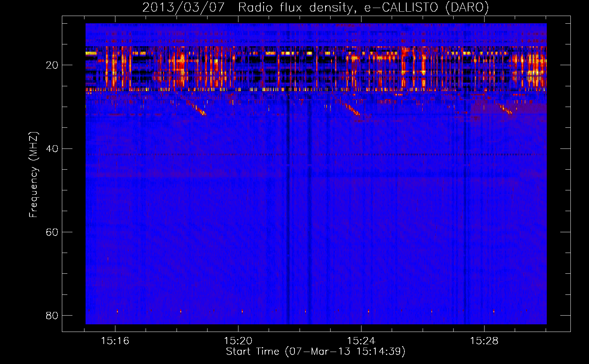Click the '40' frequency tick label
The image size is (589, 364).
(x=52, y=149)
